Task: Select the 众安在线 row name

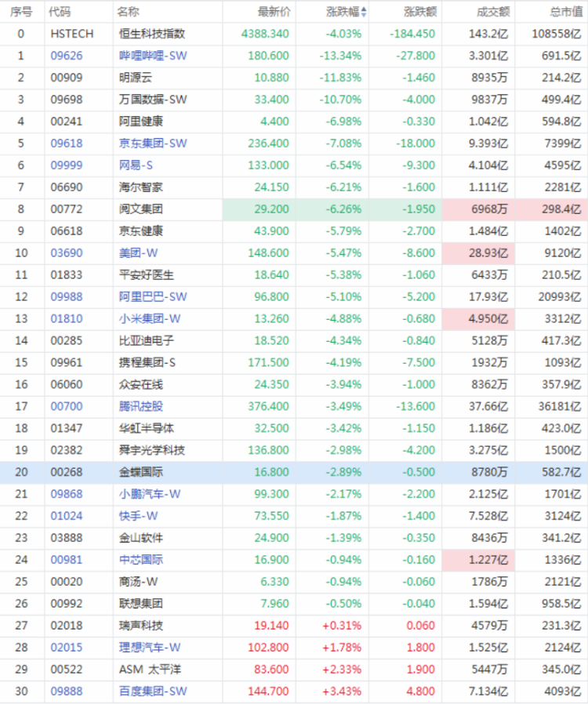Action: (141, 384)
